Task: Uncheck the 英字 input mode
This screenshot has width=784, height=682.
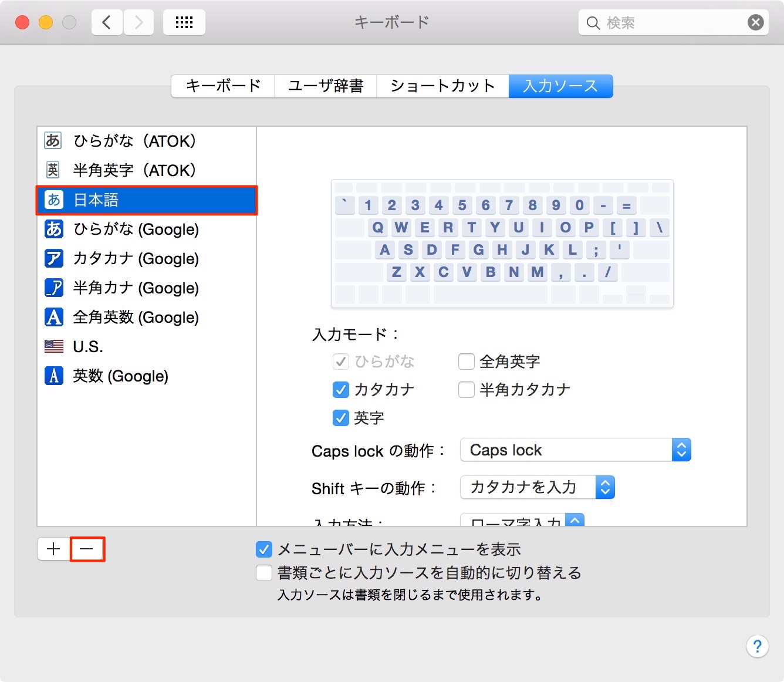Action: 341,418
